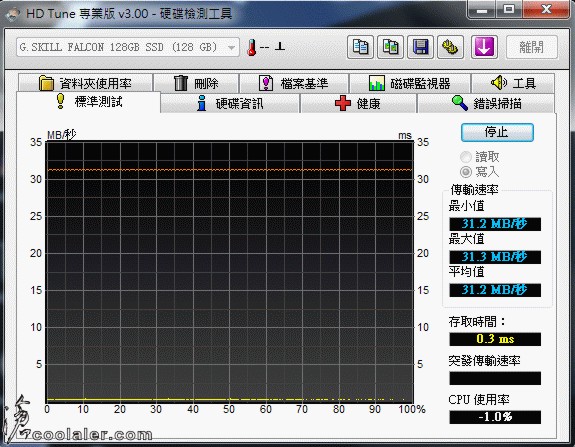
Task: Switch to the 工具 tab
Action: (x=513, y=83)
